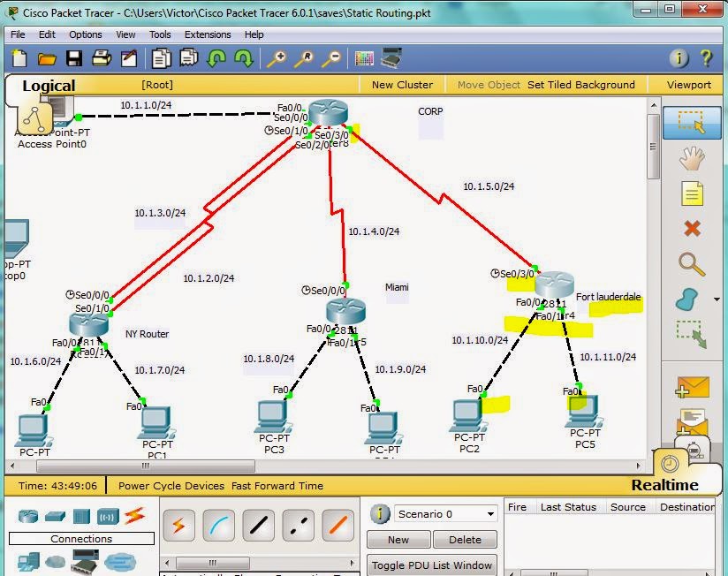Viewport: 728px width, 576px height.
Task: Click the Viewport button
Action: point(689,85)
